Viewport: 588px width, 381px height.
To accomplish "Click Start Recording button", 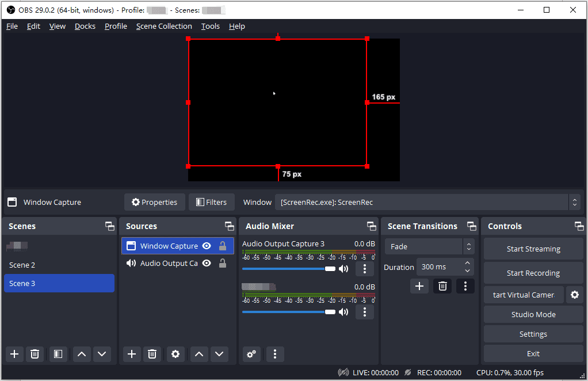I will pyautogui.click(x=533, y=273).
